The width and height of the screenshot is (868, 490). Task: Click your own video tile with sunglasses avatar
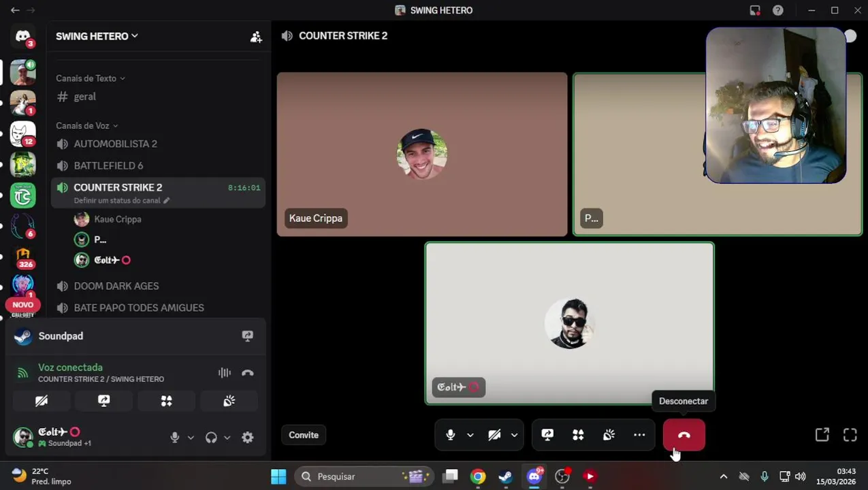click(x=570, y=323)
